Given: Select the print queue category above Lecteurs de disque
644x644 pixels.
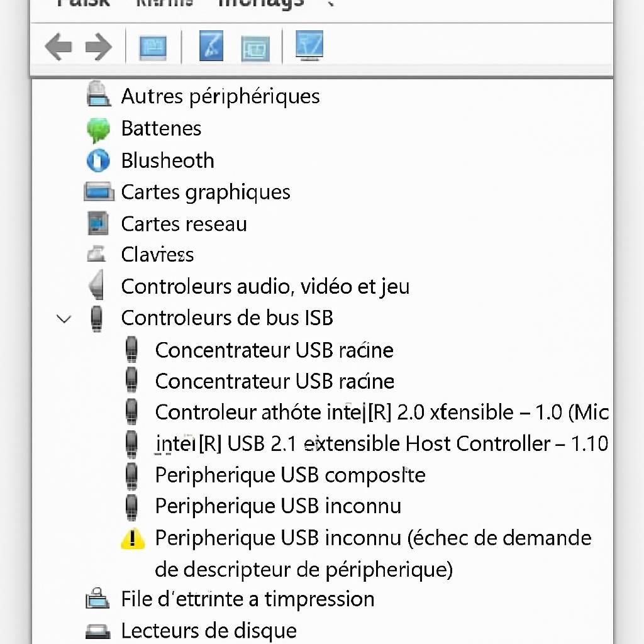Looking at the screenshot, I should click(x=247, y=599).
